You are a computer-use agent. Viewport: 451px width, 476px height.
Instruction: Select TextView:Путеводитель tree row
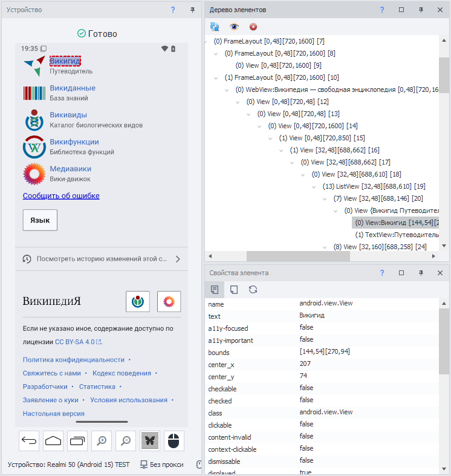(397, 235)
